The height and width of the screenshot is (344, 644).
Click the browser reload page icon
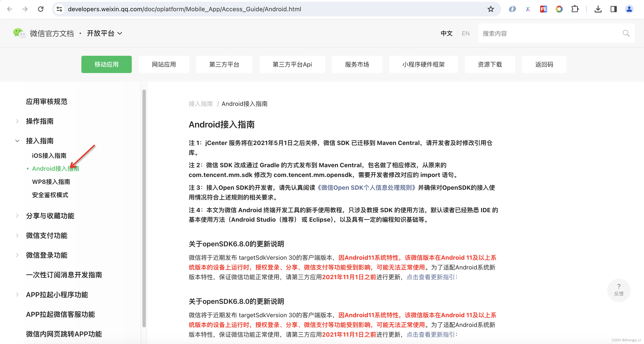(x=41, y=9)
